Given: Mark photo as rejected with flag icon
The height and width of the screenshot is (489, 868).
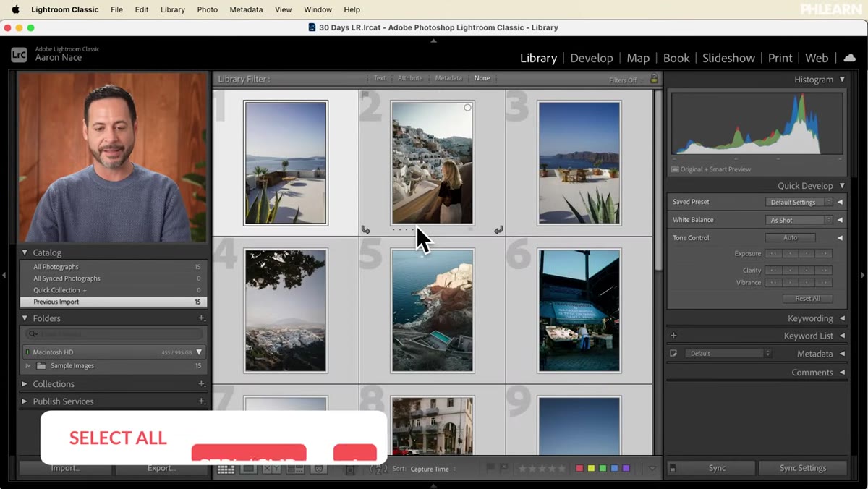Looking at the screenshot, I should point(503,468).
